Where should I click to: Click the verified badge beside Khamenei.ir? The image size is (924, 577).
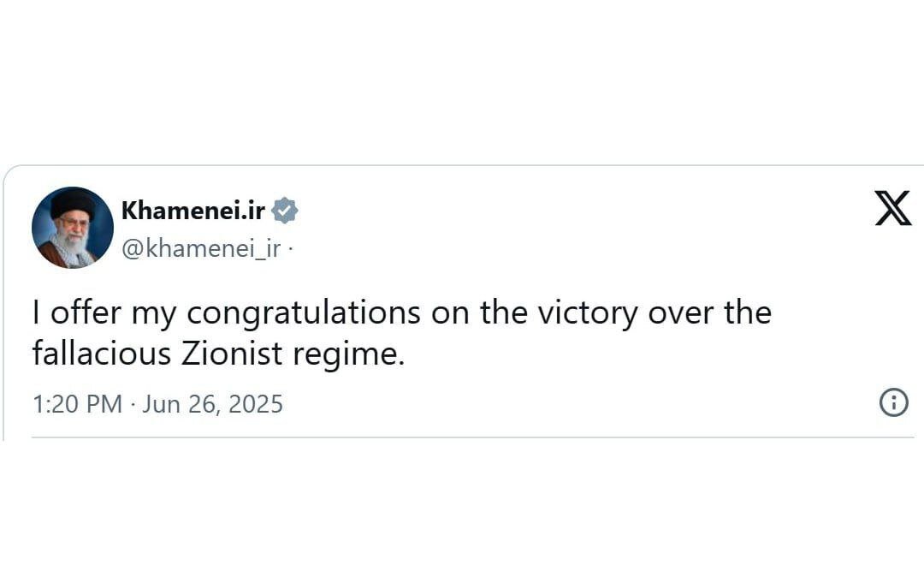click(285, 211)
